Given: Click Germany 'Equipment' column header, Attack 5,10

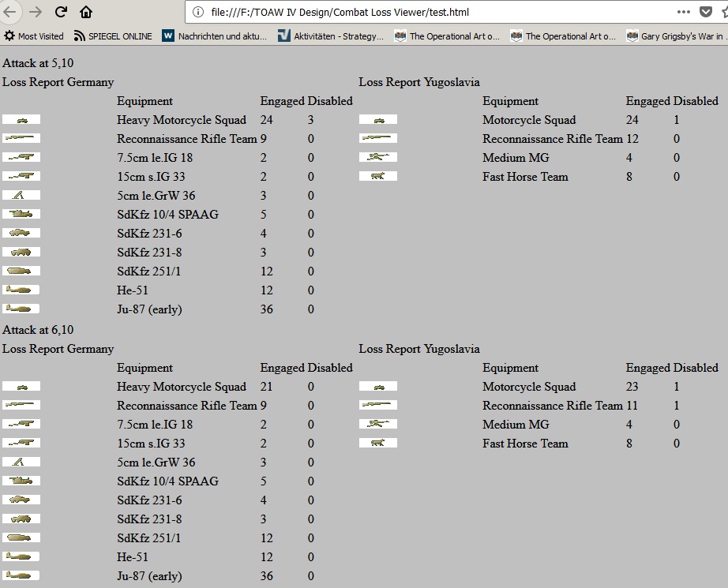Looking at the screenshot, I should (x=144, y=101).
